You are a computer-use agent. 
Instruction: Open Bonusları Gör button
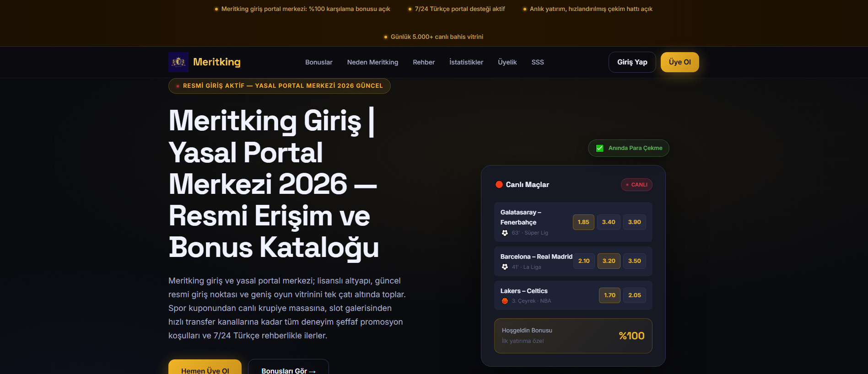(x=288, y=367)
